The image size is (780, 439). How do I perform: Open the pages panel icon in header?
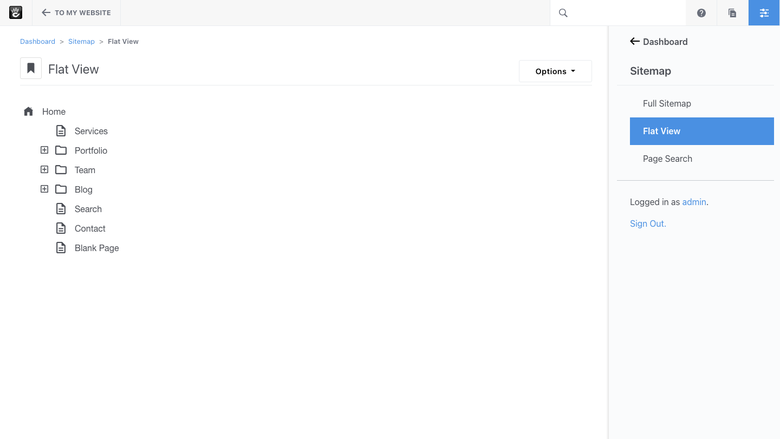[x=732, y=13]
